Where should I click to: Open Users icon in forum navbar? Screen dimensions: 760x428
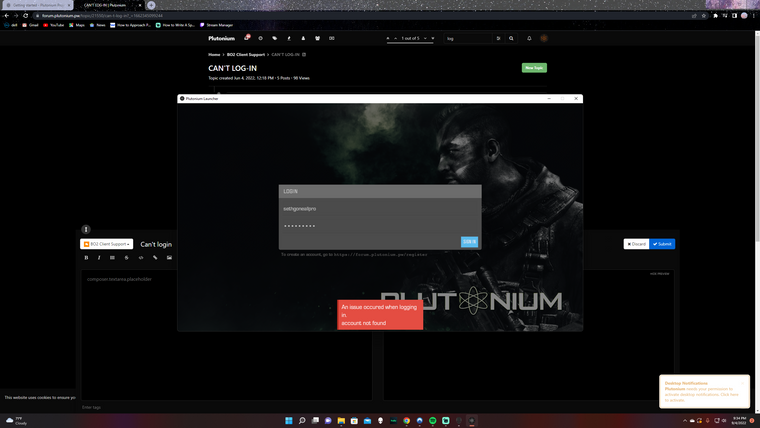coord(303,38)
